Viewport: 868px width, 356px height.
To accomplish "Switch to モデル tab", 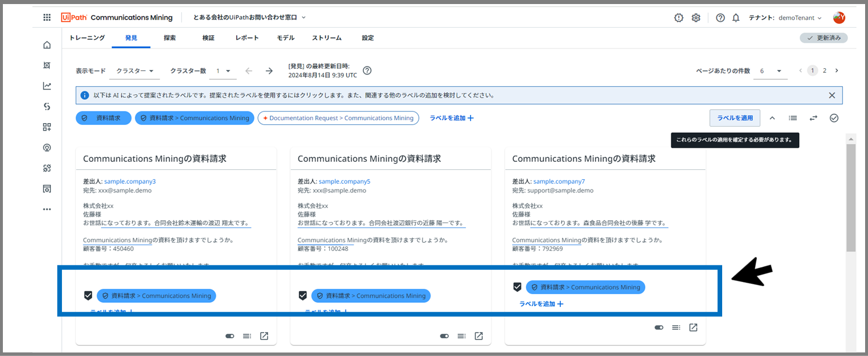I will pos(286,38).
